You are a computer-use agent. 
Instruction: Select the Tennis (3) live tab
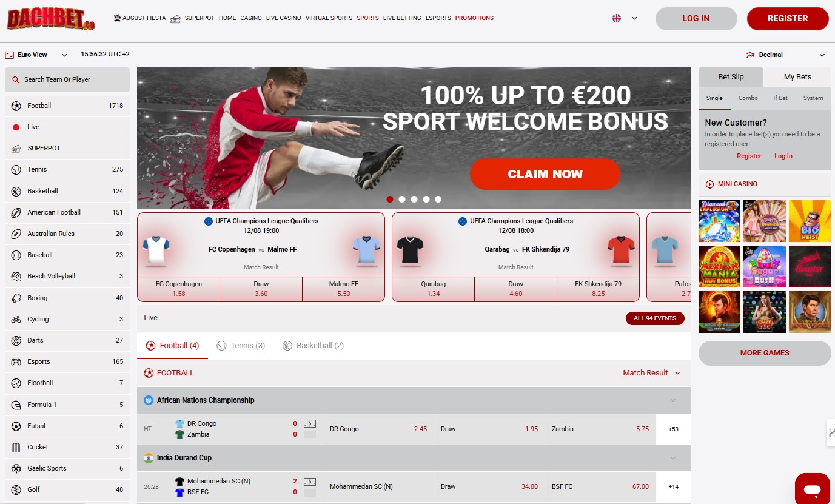[x=241, y=346]
